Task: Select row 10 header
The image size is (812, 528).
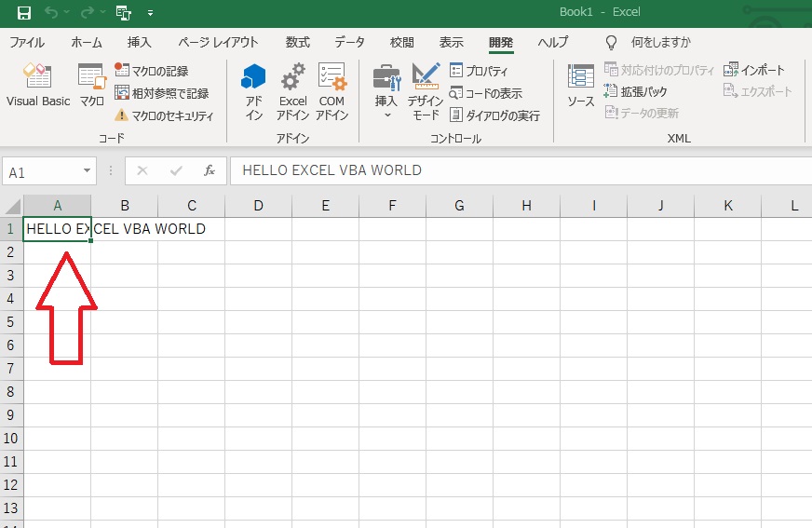Action: pos(11,439)
